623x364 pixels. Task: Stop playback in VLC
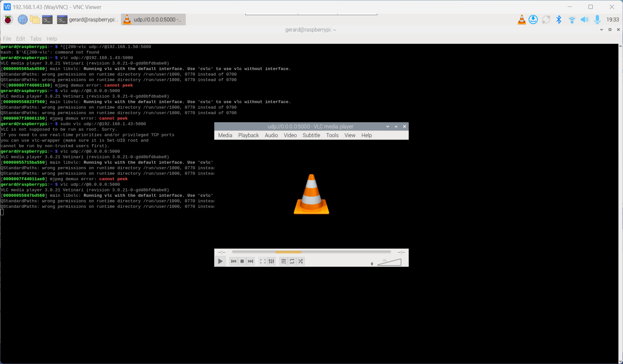(x=242, y=261)
